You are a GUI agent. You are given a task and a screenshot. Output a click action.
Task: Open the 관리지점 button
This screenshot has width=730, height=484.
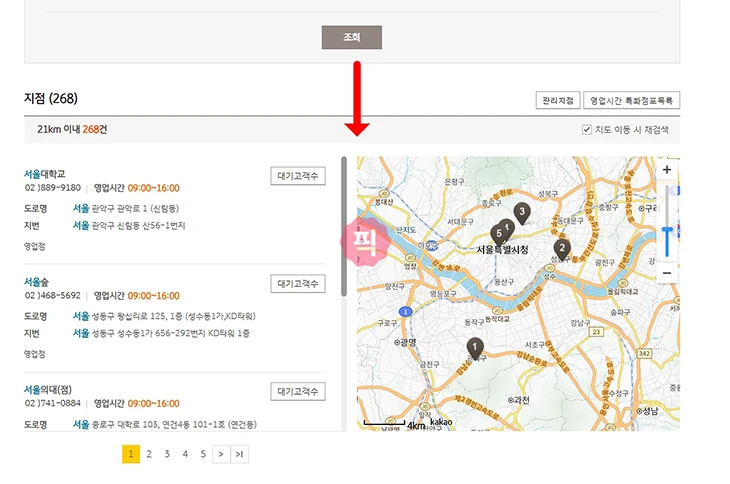558,100
